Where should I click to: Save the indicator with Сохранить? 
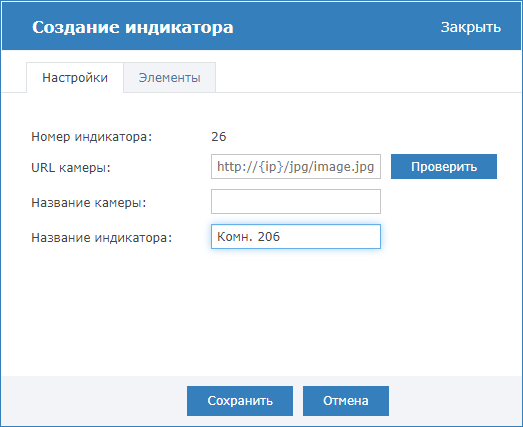pos(240,401)
